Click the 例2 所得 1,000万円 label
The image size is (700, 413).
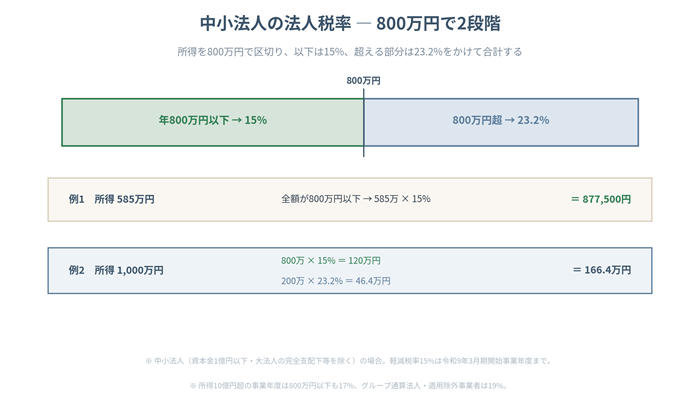[116, 270]
